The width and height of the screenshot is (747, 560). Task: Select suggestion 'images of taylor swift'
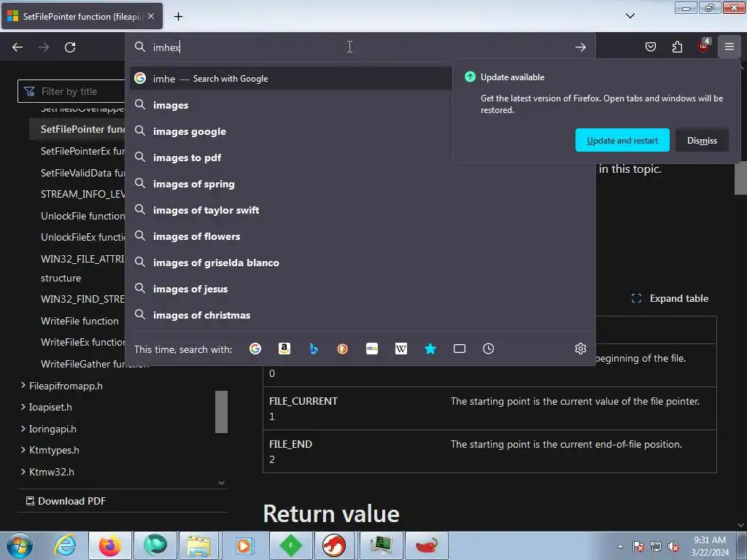click(360, 210)
